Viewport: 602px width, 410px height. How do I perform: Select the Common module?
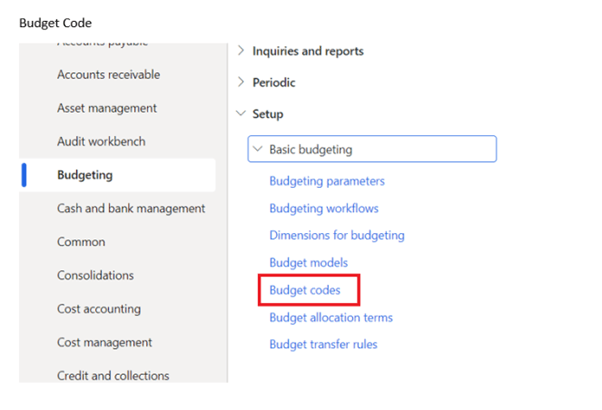(x=81, y=242)
